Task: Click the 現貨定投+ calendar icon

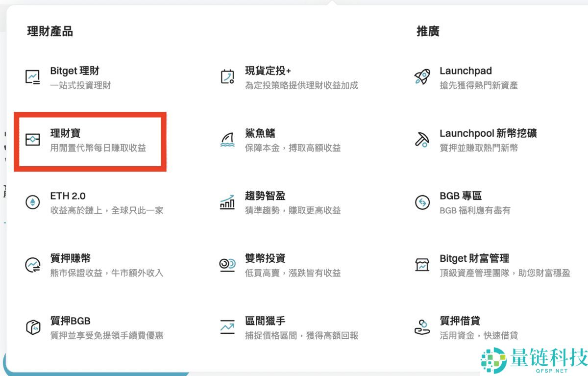Action: click(x=226, y=76)
